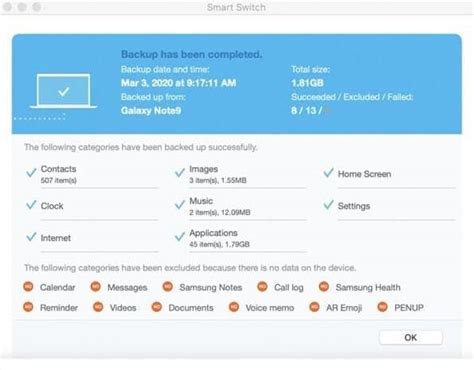Click the 'Succeeded / Excluded / Failed:' label

tap(352, 97)
